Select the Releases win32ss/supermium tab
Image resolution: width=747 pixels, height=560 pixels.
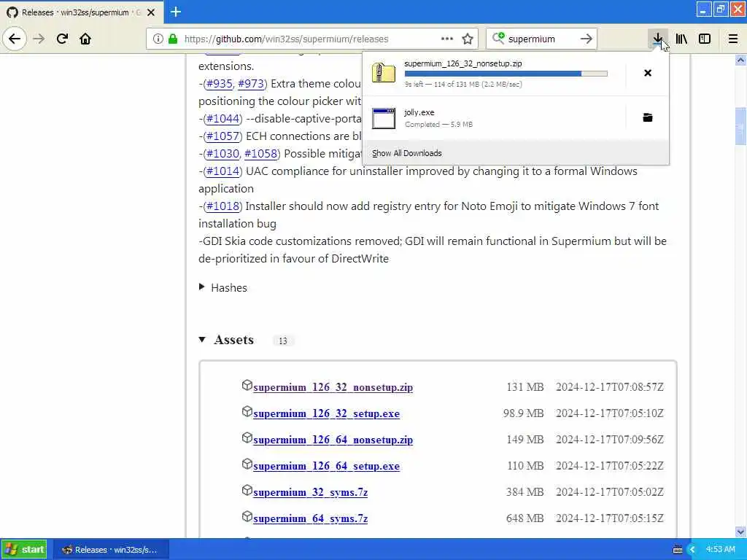[x=81, y=12]
